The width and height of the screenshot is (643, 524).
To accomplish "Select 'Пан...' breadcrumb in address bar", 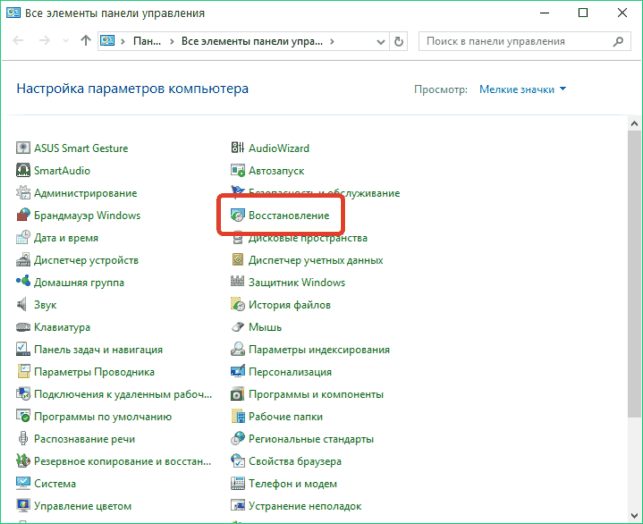I will [x=147, y=41].
